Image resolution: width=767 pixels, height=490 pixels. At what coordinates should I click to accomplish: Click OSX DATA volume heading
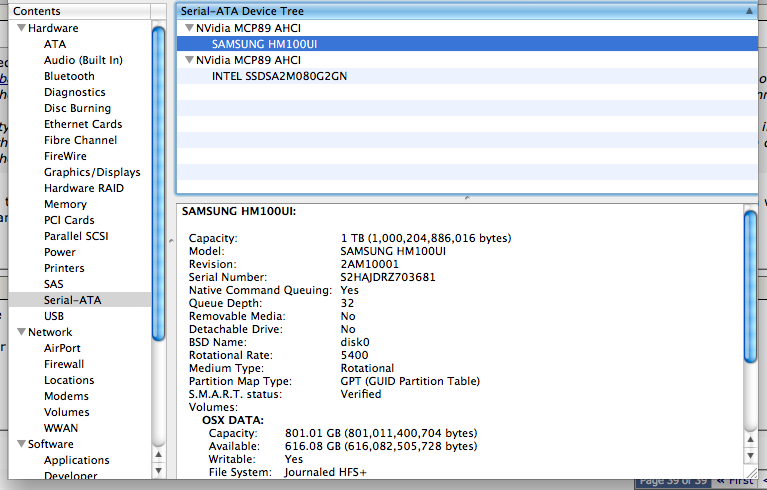coord(233,420)
